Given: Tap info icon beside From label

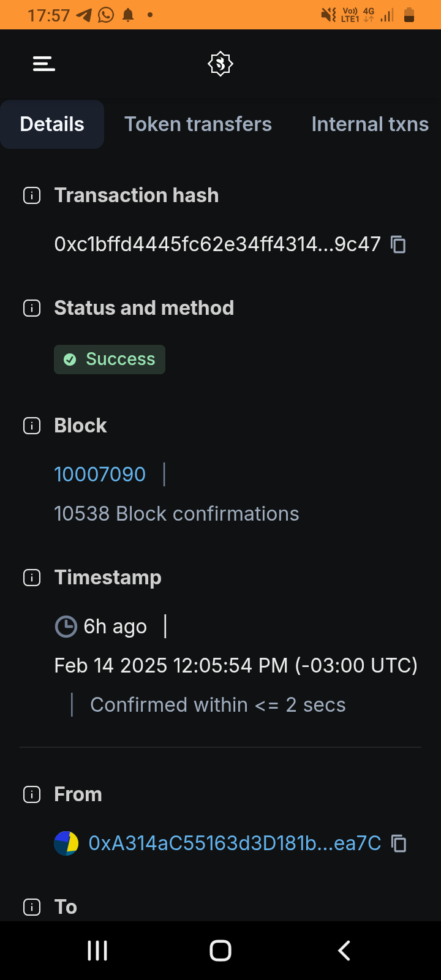Looking at the screenshot, I should 32,794.
